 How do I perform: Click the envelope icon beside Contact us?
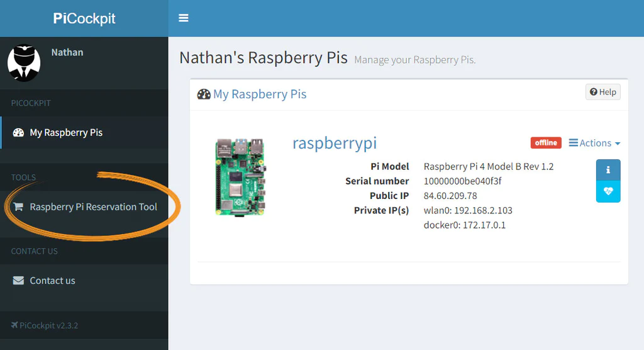tap(18, 281)
